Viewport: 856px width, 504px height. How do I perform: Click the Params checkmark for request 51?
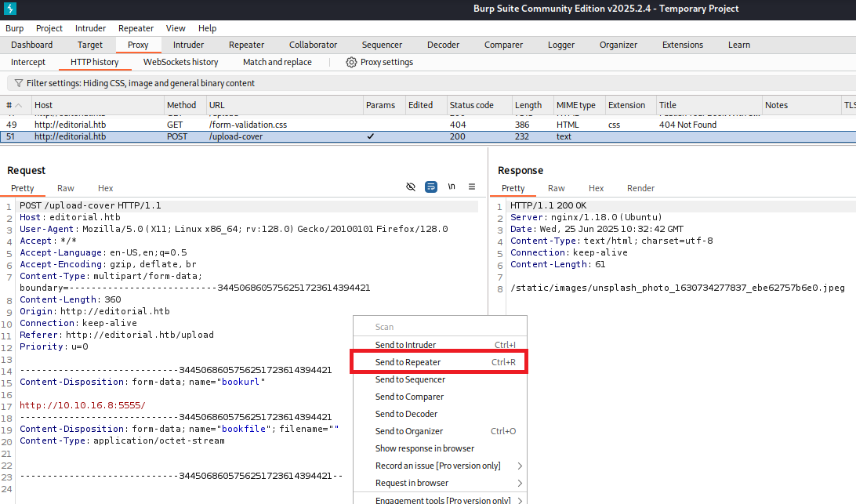370,136
